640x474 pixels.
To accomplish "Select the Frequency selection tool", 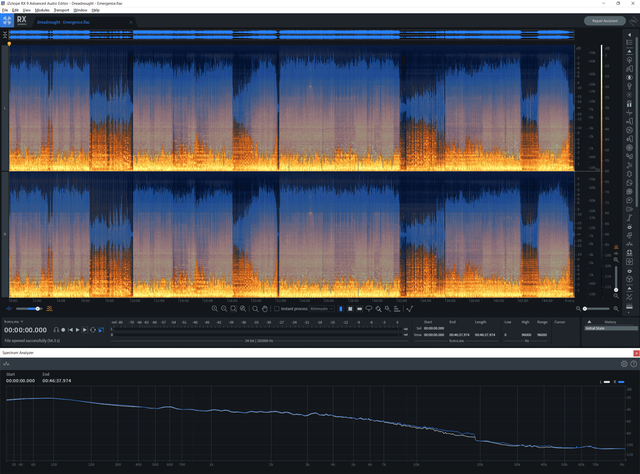I will (360, 309).
